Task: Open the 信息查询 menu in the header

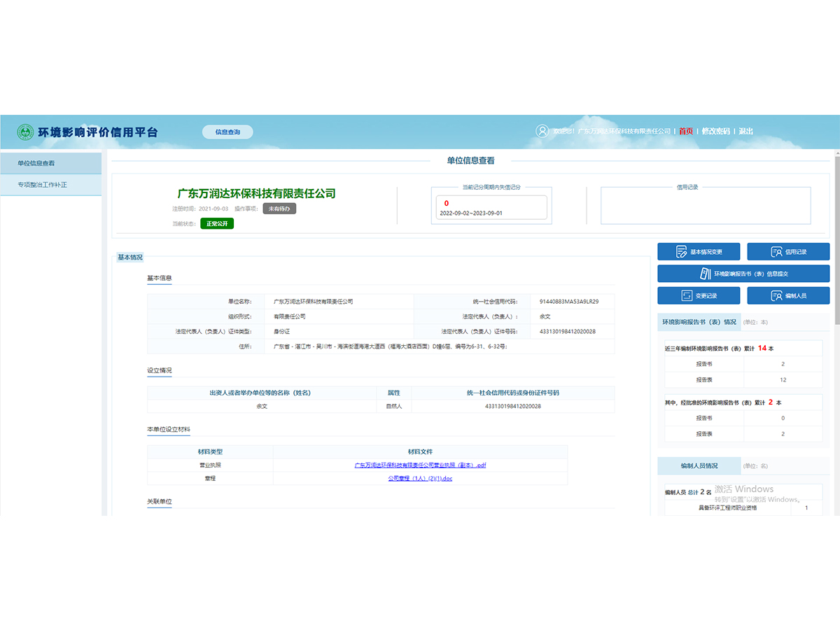Action: [227, 132]
